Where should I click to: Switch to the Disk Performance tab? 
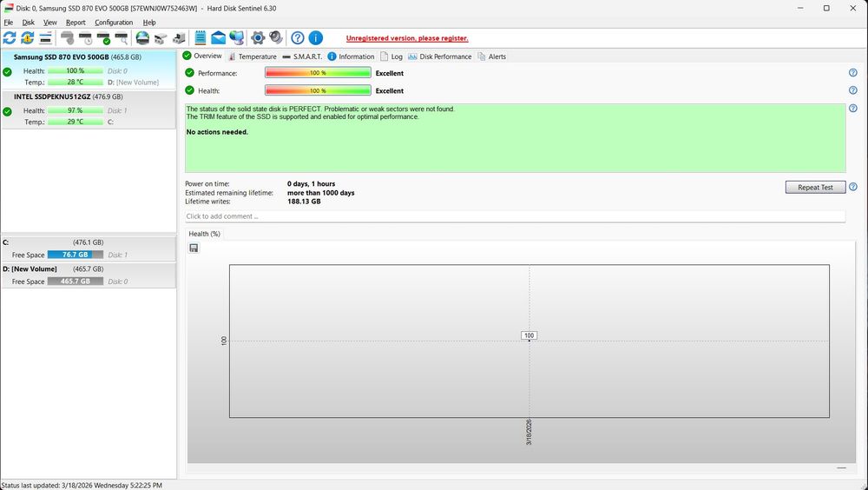439,56
